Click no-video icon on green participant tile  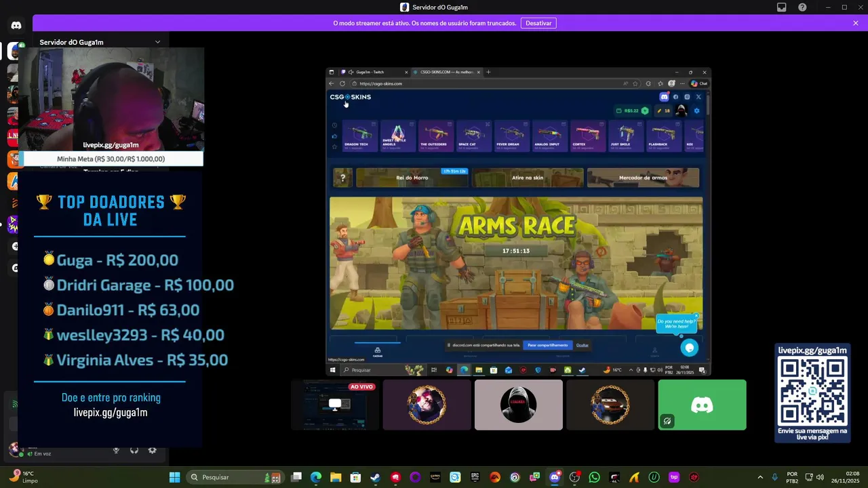pos(667,421)
